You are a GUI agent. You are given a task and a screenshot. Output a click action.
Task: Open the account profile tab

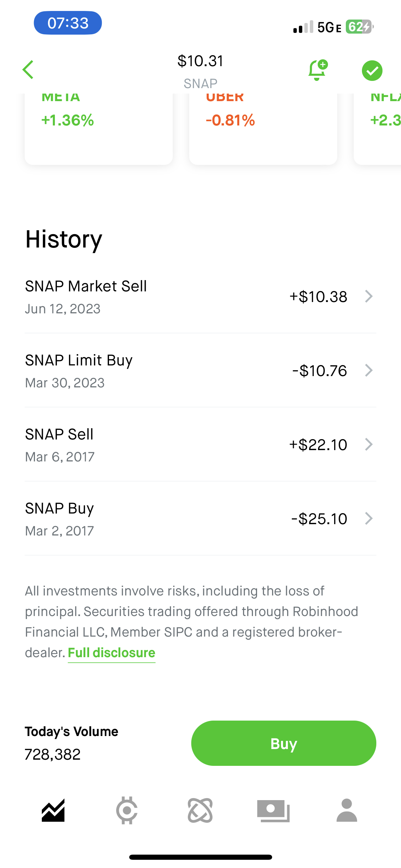point(347,810)
